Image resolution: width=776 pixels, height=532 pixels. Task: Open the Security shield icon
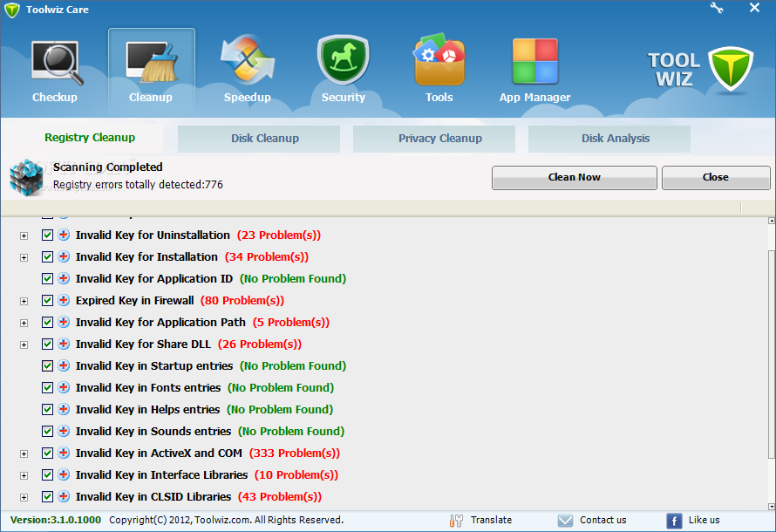pyautogui.click(x=343, y=59)
